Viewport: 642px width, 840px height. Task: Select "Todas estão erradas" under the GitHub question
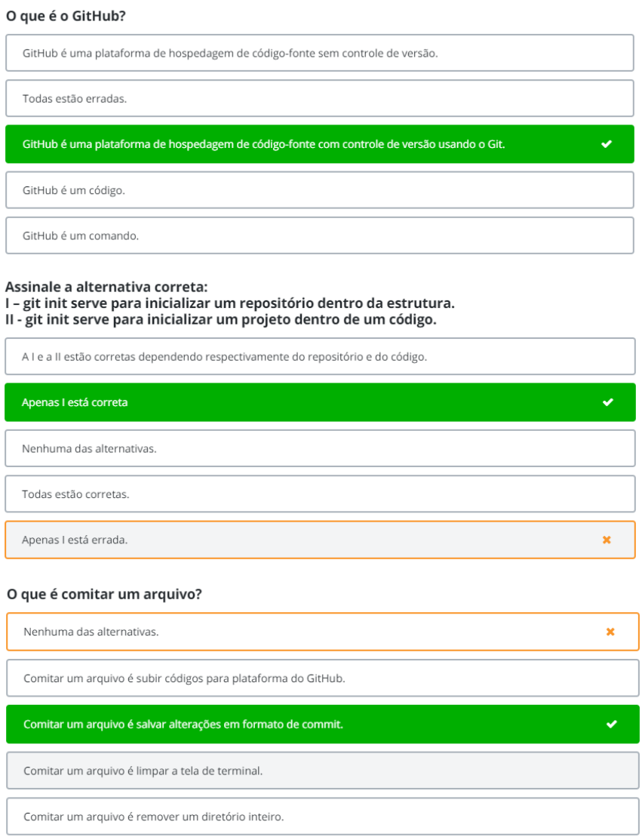tap(321, 98)
